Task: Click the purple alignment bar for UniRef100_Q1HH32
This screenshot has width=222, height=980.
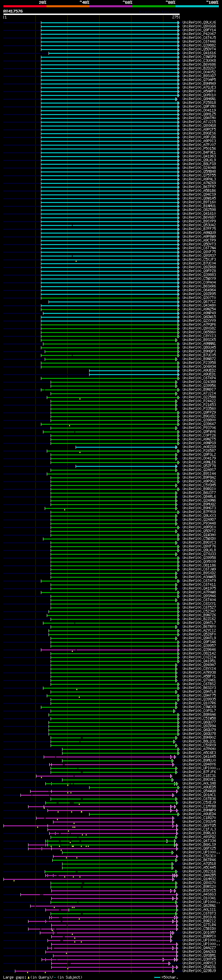Action: pos(89,879)
